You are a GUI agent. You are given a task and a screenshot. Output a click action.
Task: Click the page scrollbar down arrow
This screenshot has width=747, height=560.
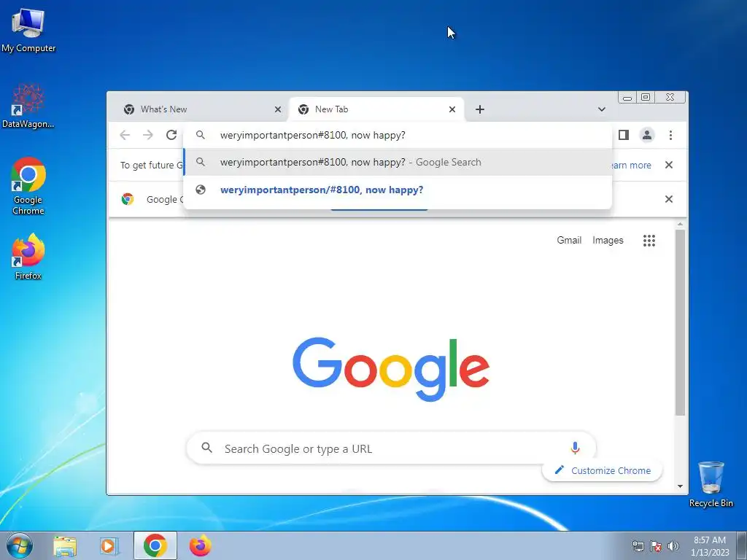681,486
